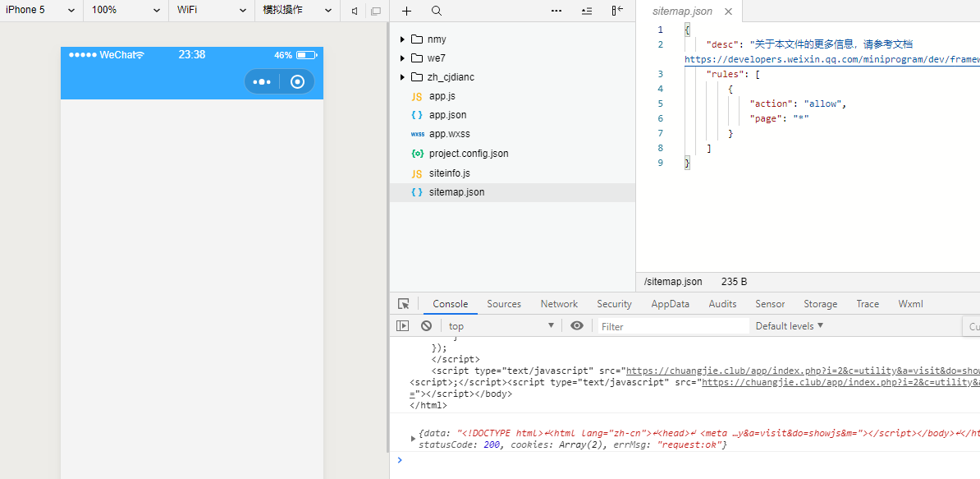Switch to the Security tab
The width and height of the screenshot is (980, 479).
click(615, 304)
